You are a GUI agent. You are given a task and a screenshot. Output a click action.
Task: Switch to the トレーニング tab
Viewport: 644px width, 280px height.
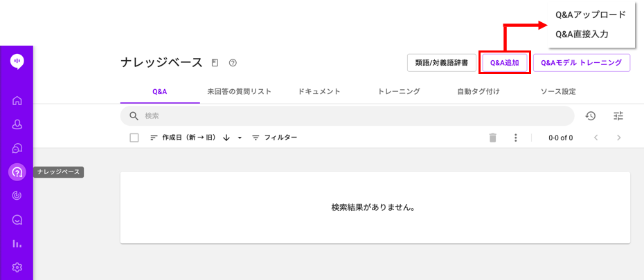pos(399,91)
